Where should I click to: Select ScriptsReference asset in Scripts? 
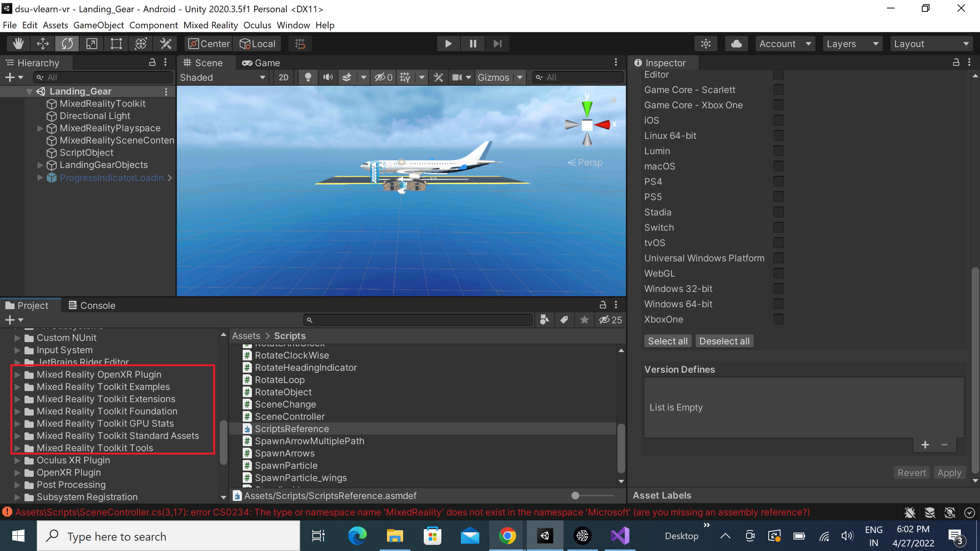(x=422, y=429)
